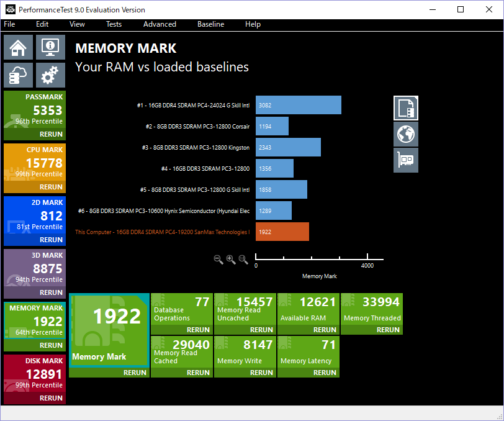
Task: Click the Memory Read Cached 29040 tile
Action: (x=182, y=351)
